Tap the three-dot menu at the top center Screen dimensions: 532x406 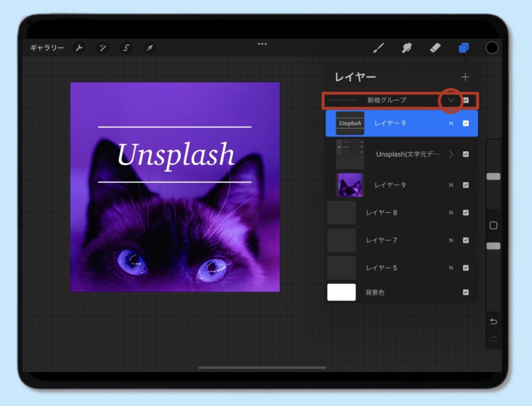tap(262, 44)
